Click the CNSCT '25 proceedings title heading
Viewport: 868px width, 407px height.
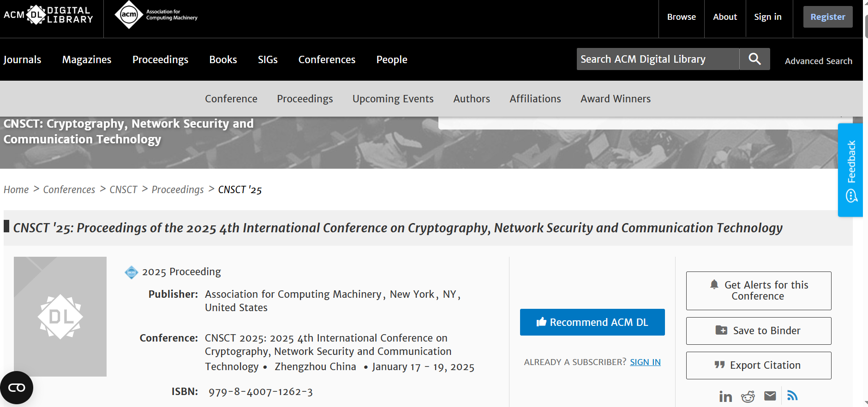pyautogui.click(x=398, y=228)
